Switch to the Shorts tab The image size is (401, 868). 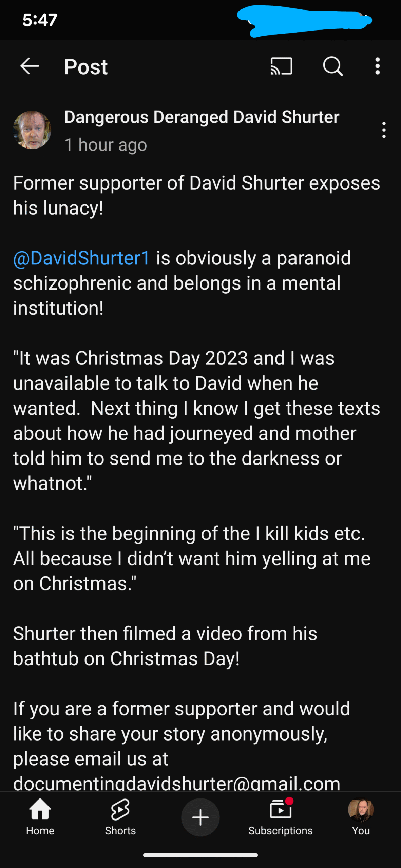pyautogui.click(x=120, y=817)
